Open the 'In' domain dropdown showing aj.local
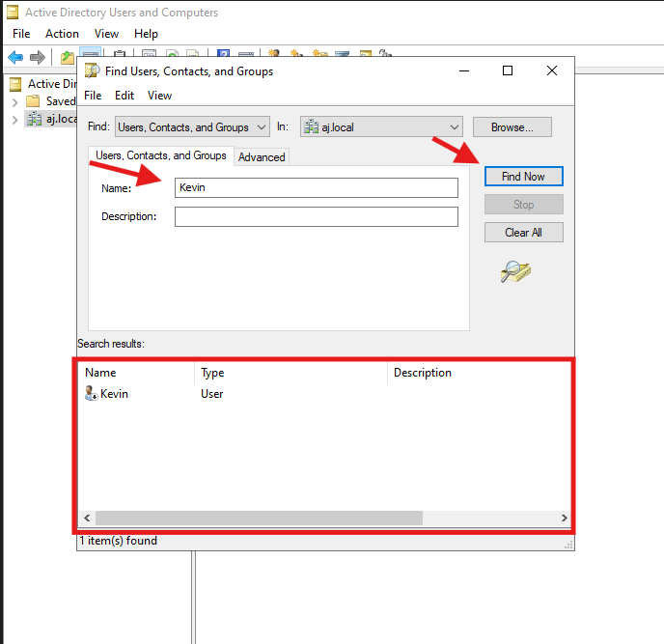 pyautogui.click(x=381, y=127)
